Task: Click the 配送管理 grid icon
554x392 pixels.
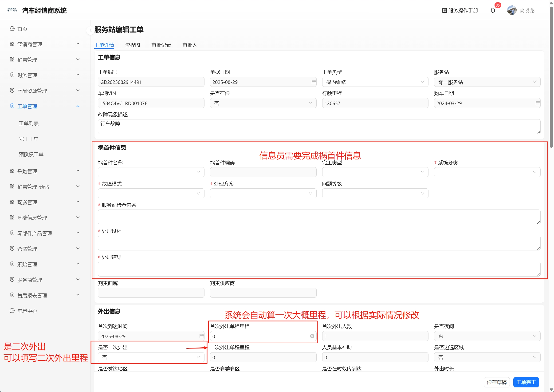Action: [12, 202]
